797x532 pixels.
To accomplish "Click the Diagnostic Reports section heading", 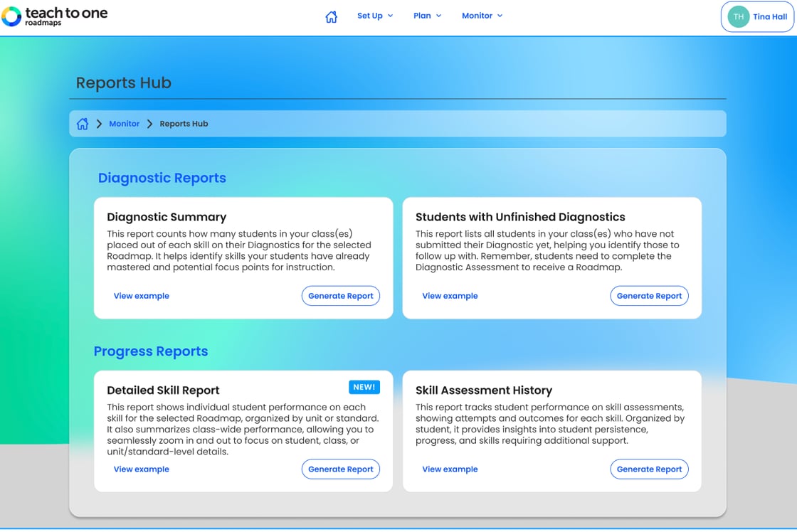I will tap(162, 178).
